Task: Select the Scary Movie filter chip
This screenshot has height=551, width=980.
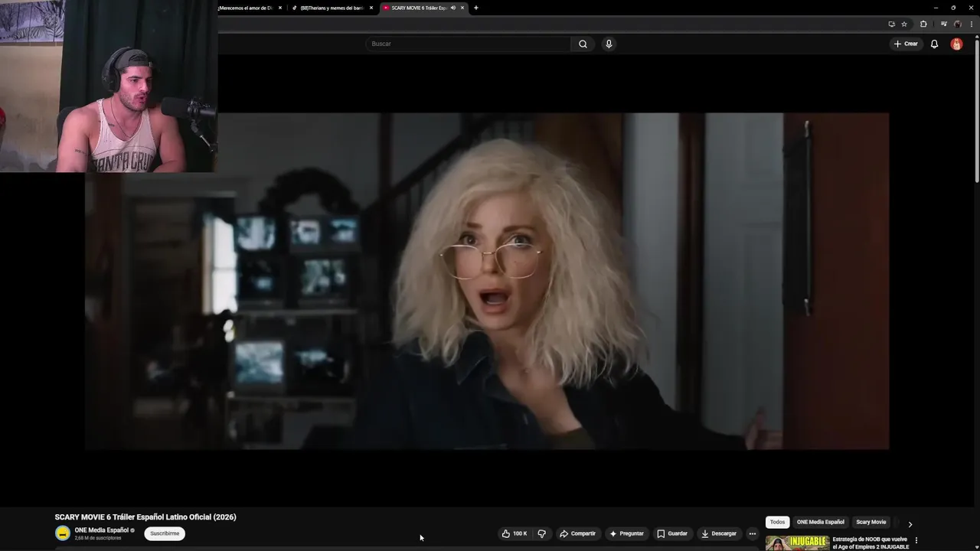Action: pyautogui.click(x=871, y=522)
